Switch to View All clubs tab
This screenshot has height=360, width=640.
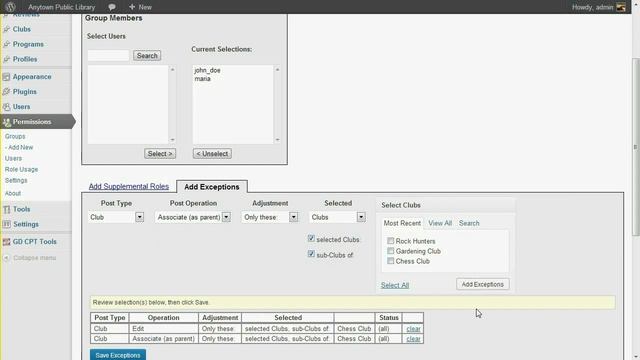point(440,223)
